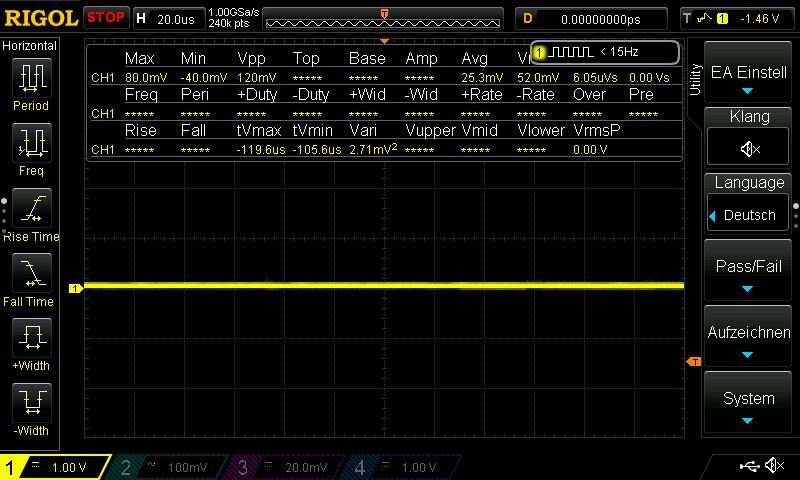This screenshot has height=480, width=800.
Task: Expand the Aufzeichnen submenu
Action: (749, 339)
